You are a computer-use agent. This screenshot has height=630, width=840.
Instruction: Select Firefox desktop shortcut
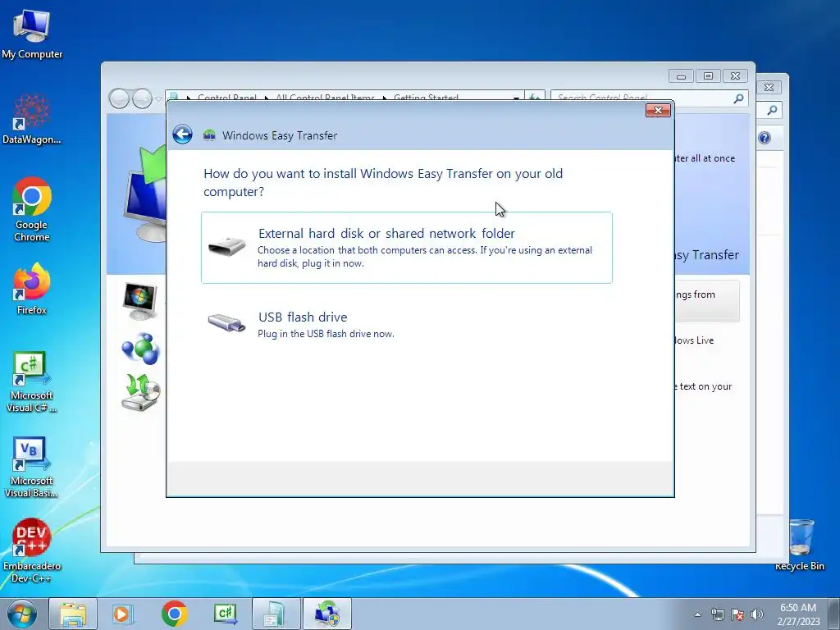coord(32,290)
